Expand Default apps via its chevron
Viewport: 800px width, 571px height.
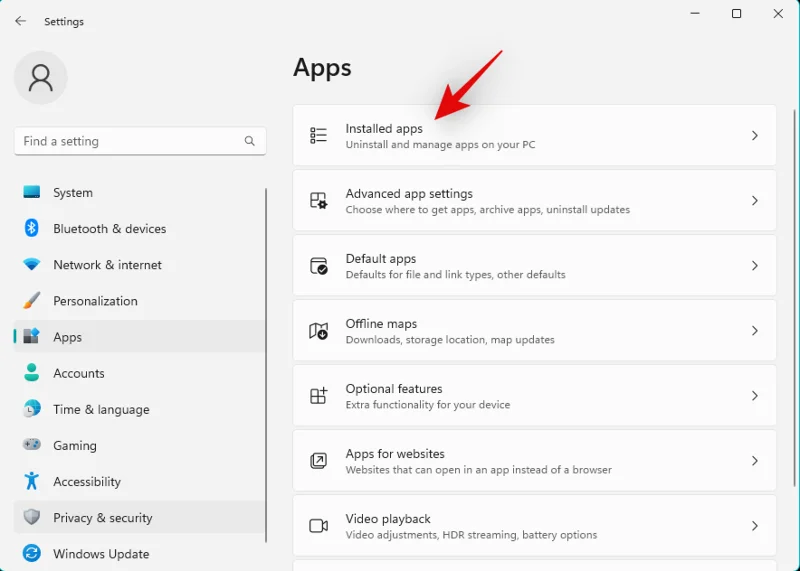click(755, 266)
